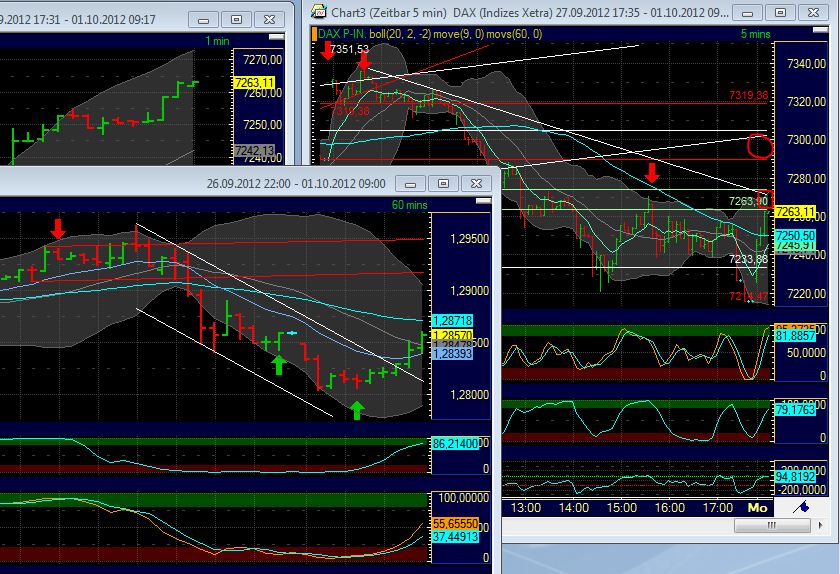840x574 pixels.
Task: Click indicator value tag 79,1763
Action: (795, 410)
